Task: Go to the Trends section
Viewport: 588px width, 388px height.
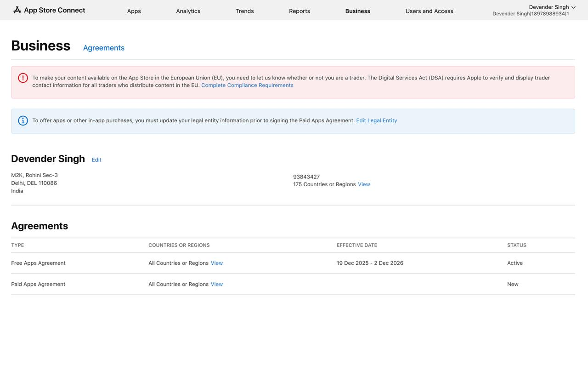Action: point(244,11)
